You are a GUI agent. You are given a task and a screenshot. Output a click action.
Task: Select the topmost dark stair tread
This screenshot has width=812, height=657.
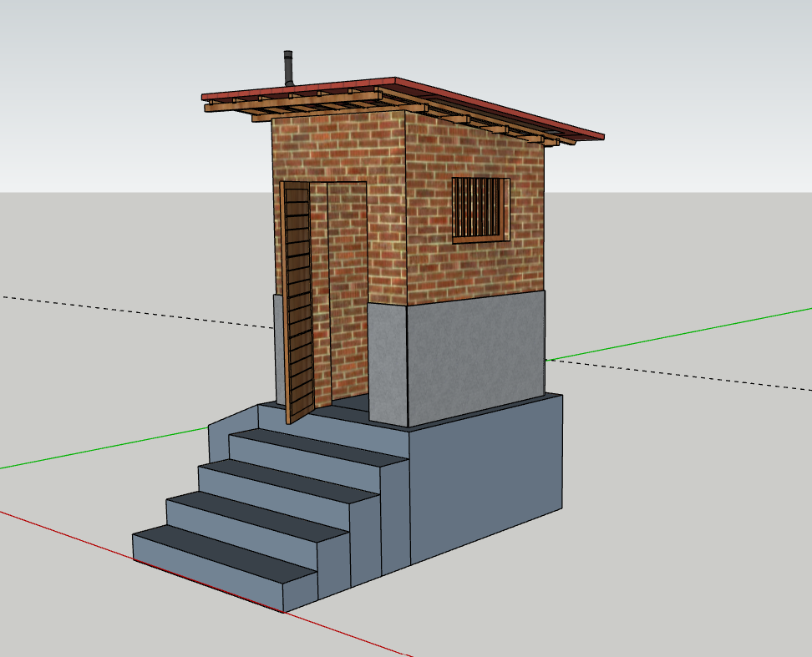click(317, 446)
